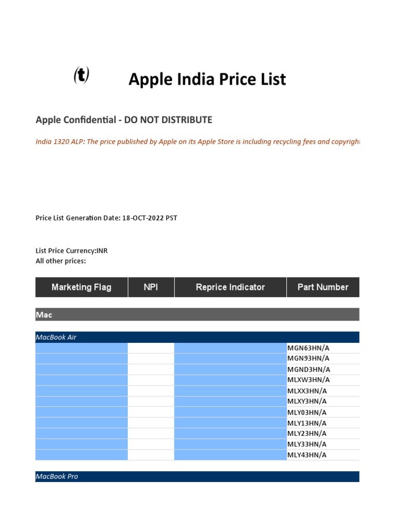Click the blue Marketing Flag cell for MGN63HN/A
The image size is (399, 532).
(x=82, y=348)
